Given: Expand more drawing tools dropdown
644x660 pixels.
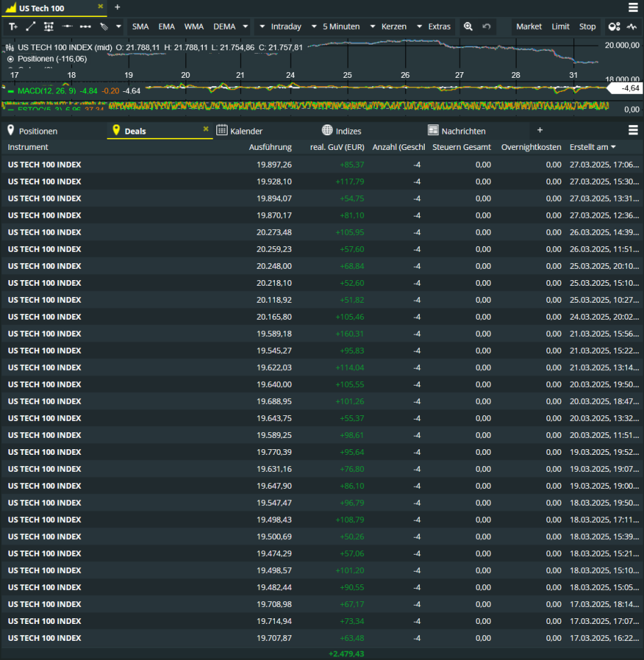Looking at the screenshot, I should [x=119, y=26].
